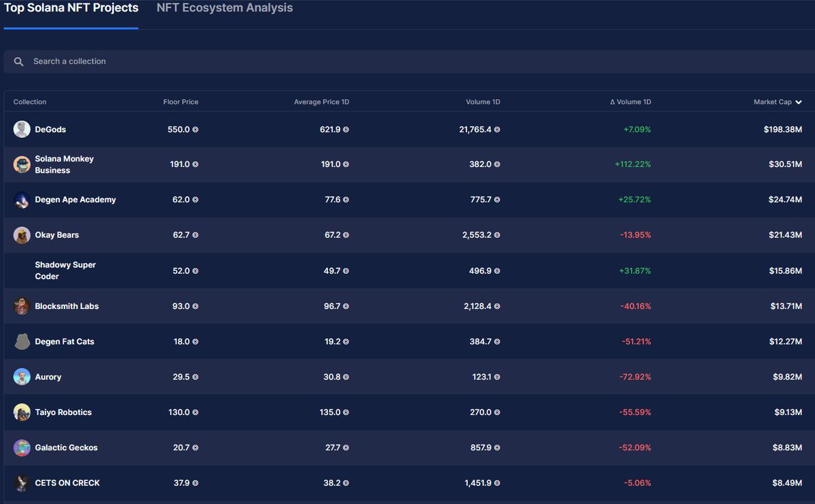Sort by the Collection column header

(30, 102)
